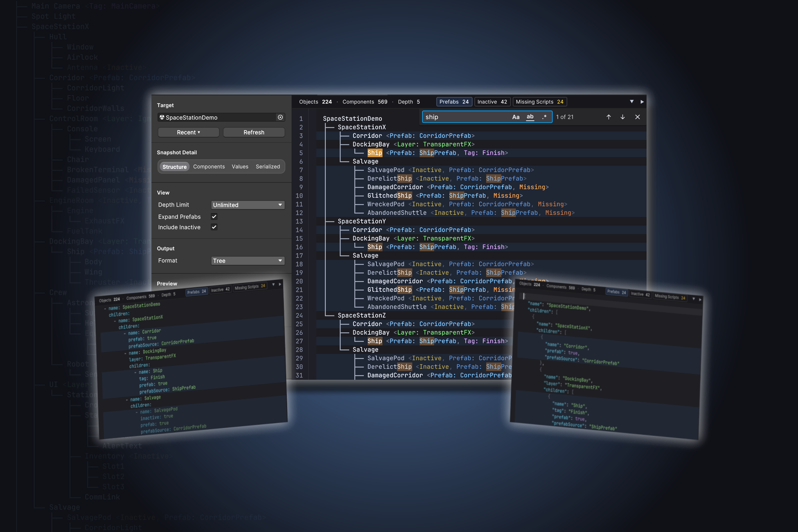This screenshot has width=798, height=532.
Task: Click the Refresh button
Action: pos(254,132)
